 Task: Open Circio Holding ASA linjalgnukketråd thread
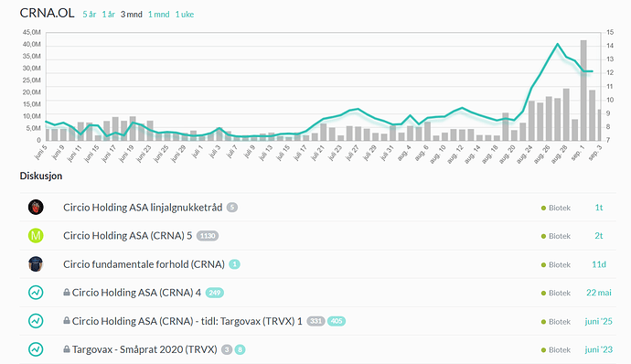[143, 208]
